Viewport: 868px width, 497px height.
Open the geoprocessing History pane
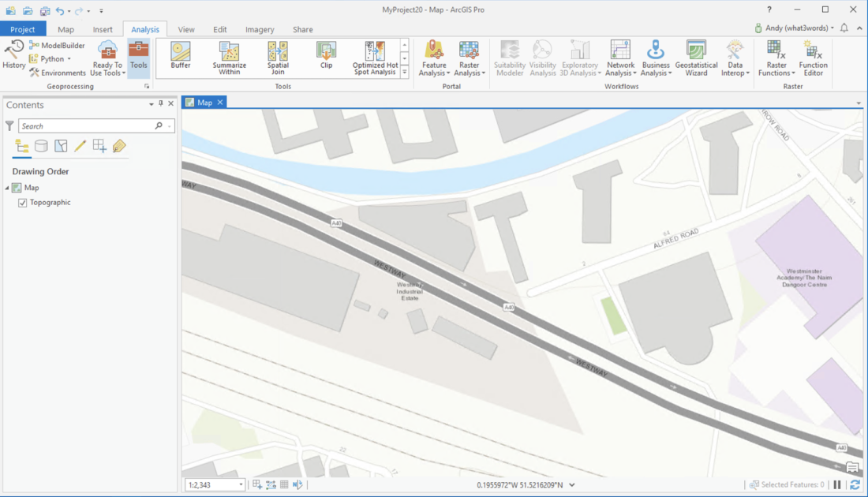(x=14, y=54)
